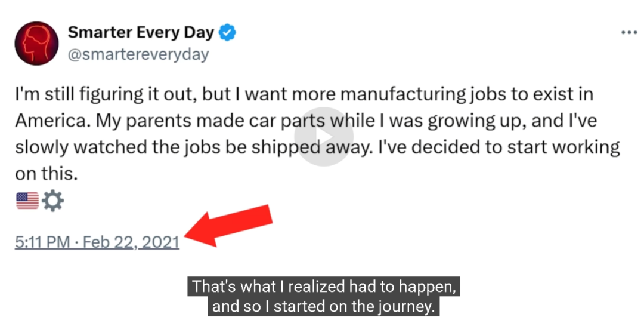Click the final tweet line "on this."
This screenshot has height=320, width=644.
click(47, 174)
